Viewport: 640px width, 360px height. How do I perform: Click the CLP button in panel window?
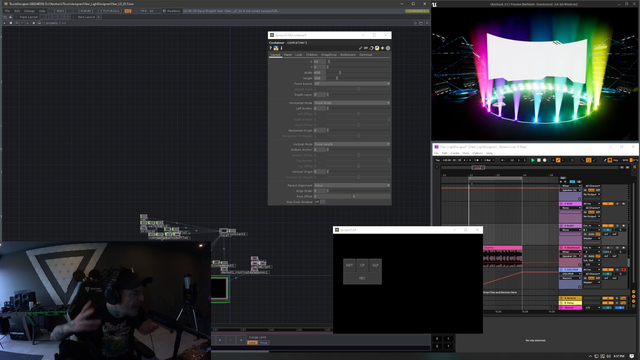point(375,265)
